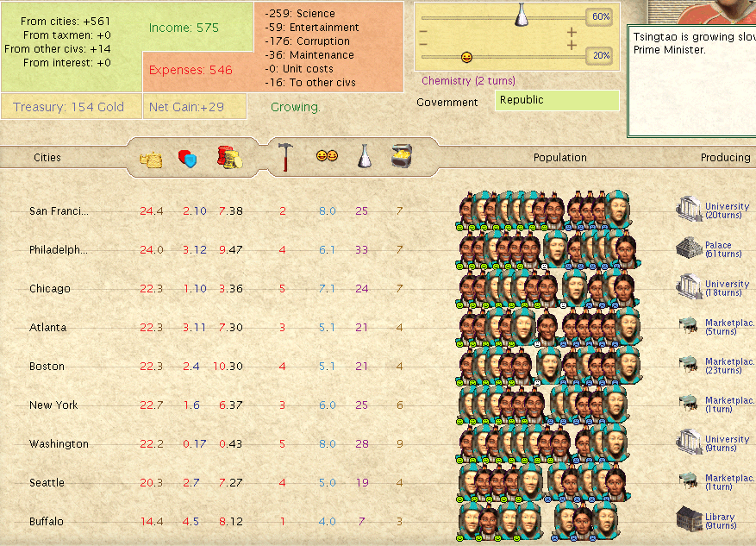The height and width of the screenshot is (546, 756).
Task: Click San Francisco's University building icon
Action: 689,209
